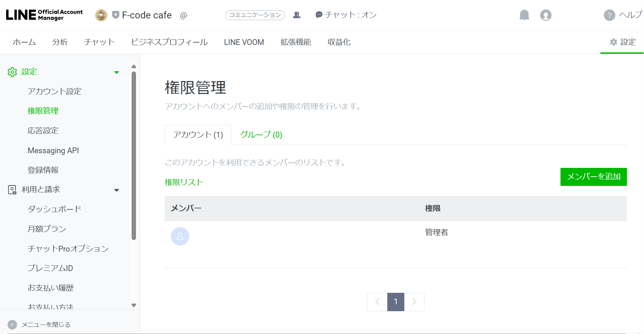Switch to the グループ (0) tab
Viewport: 644px width, 334px height.
point(261,135)
